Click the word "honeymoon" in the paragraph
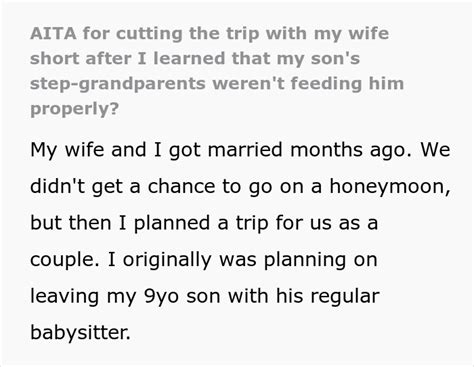Viewport: 474px width, 367px height. tap(388, 186)
